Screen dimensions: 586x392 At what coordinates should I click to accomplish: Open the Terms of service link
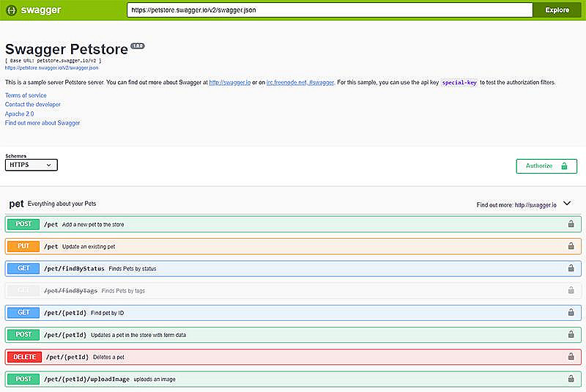(26, 95)
